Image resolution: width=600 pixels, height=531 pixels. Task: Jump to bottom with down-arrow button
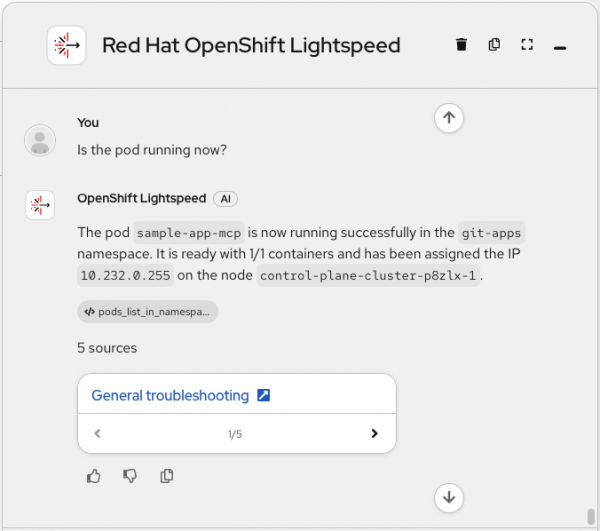(x=449, y=498)
